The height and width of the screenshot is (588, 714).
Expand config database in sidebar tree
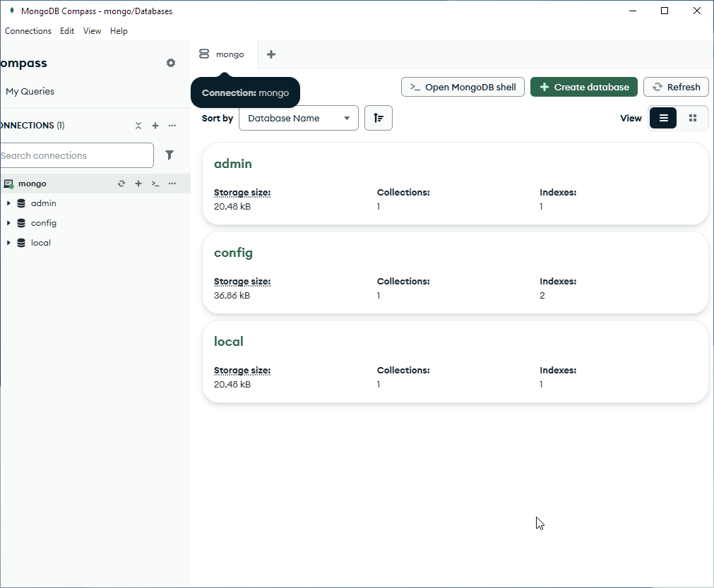8,223
